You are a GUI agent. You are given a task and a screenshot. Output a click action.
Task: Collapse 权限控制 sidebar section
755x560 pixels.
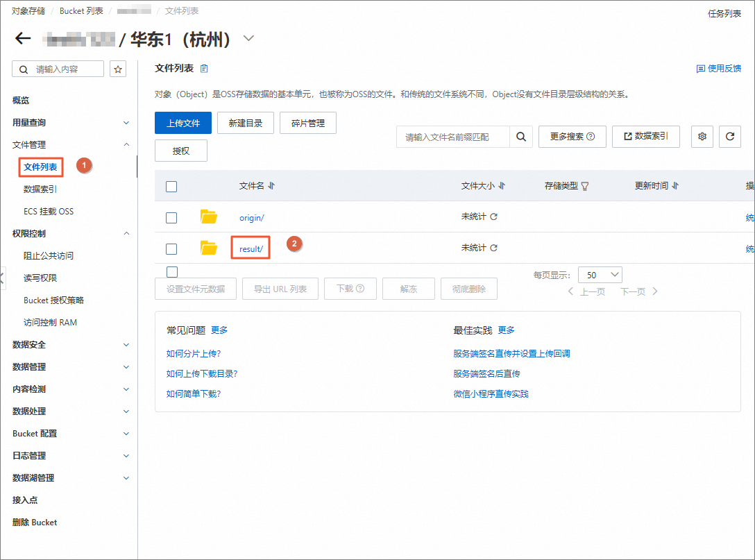click(126, 234)
